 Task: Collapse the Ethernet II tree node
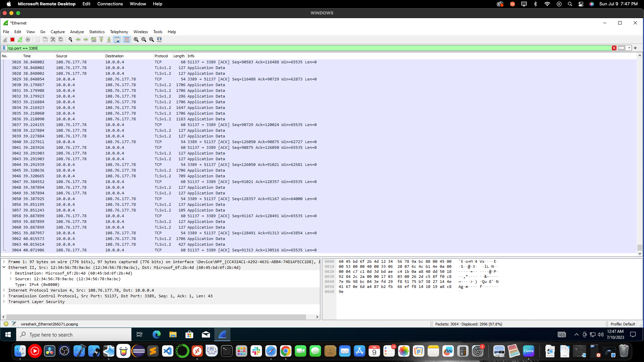point(4,267)
